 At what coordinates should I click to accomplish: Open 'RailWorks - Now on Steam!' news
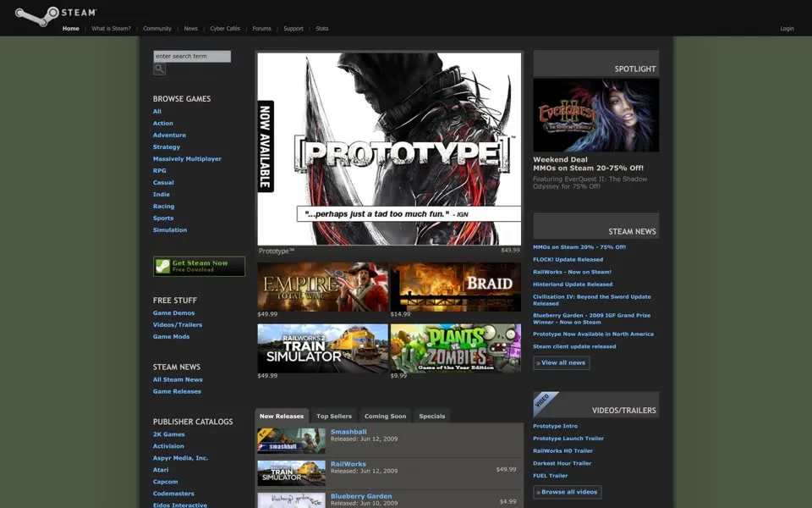coord(573,272)
